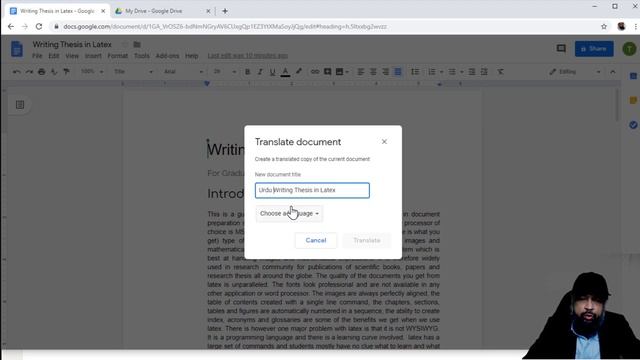The width and height of the screenshot is (640, 360).
Task: Open the File menu
Action: 37,56
